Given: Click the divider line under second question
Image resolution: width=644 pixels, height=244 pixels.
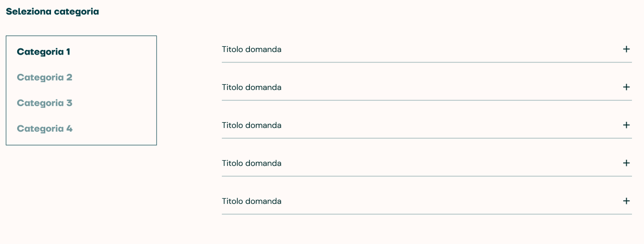Looking at the screenshot, I should click(x=427, y=100).
